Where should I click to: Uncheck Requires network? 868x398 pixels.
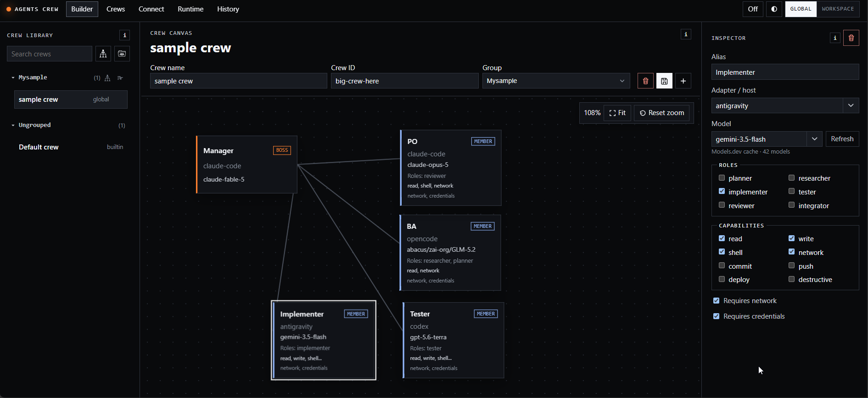pos(717,301)
